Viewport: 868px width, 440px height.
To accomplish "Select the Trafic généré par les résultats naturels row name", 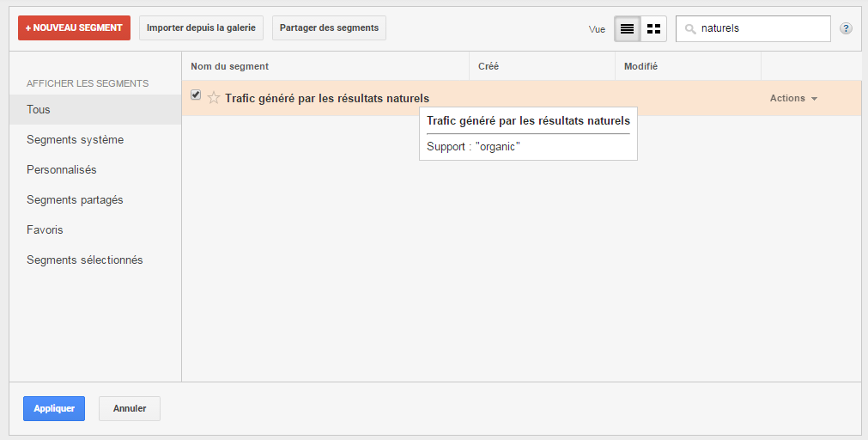I will click(x=327, y=99).
